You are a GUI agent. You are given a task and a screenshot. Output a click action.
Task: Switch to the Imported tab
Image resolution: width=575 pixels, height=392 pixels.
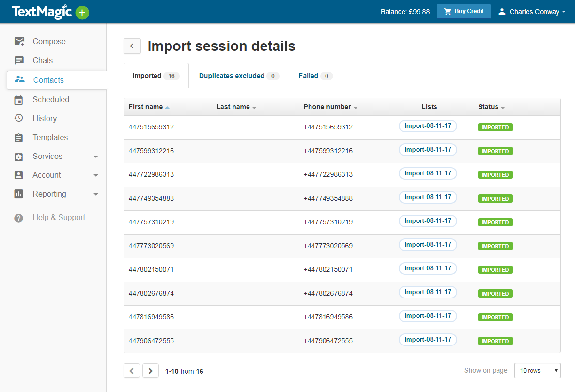[x=156, y=76]
